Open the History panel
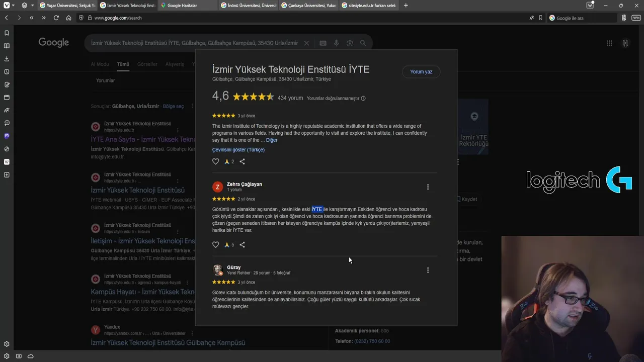The image size is (644, 362). click(x=7, y=72)
